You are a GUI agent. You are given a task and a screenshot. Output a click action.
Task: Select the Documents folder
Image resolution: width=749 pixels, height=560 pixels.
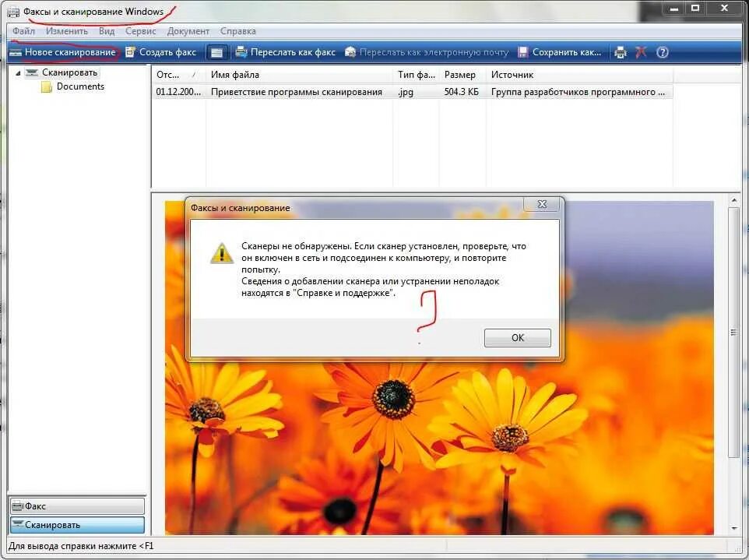[80, 86]
